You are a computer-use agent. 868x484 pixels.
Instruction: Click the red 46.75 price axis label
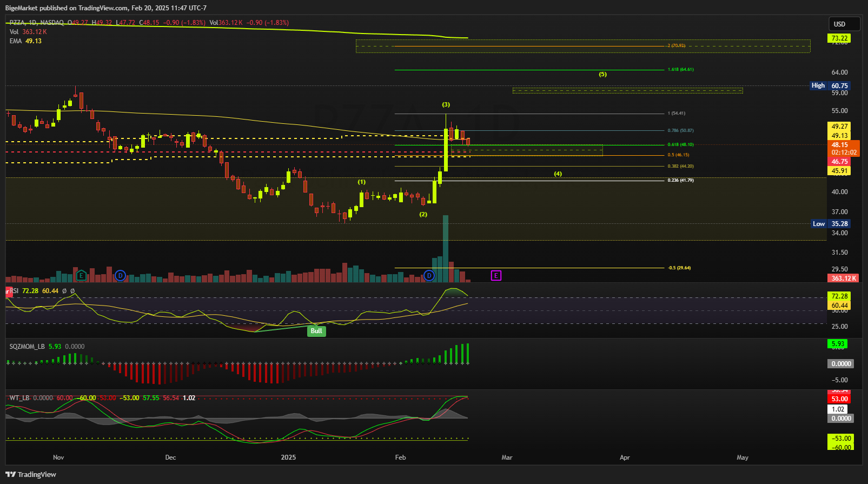(x=839, y=162)
